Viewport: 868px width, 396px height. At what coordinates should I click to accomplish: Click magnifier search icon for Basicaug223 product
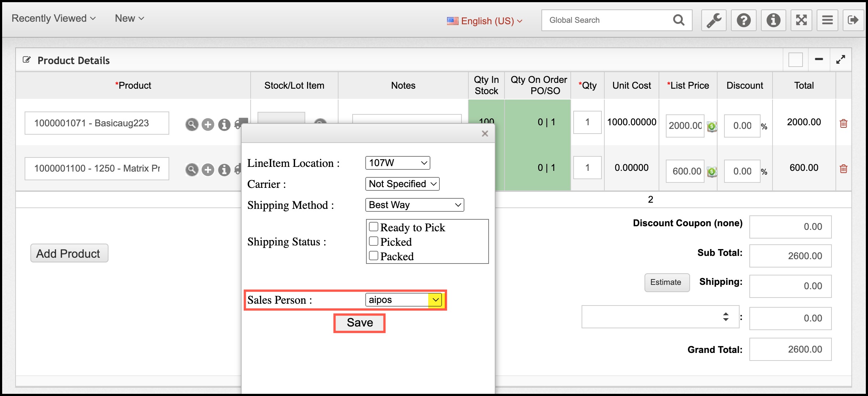pos(192,125)
